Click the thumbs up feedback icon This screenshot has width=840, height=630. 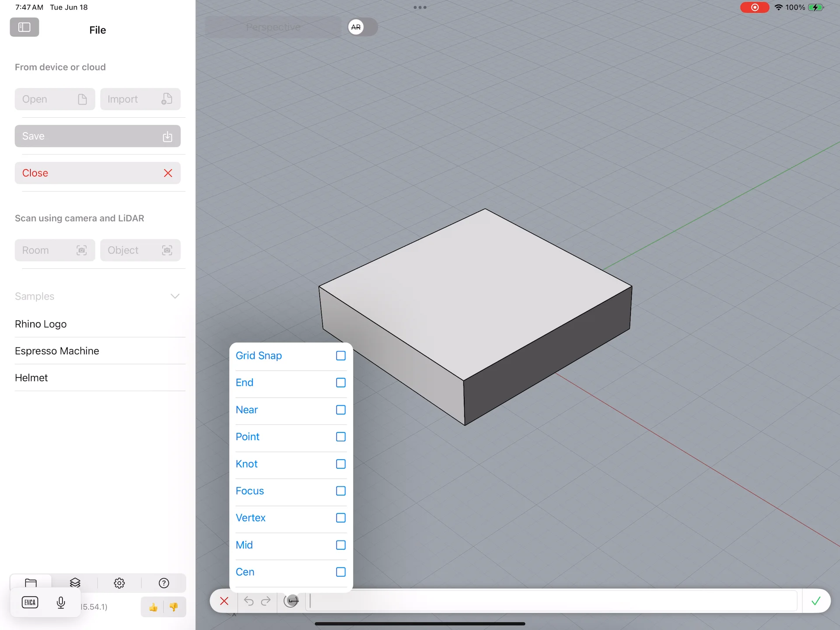[x=153, y=607]
